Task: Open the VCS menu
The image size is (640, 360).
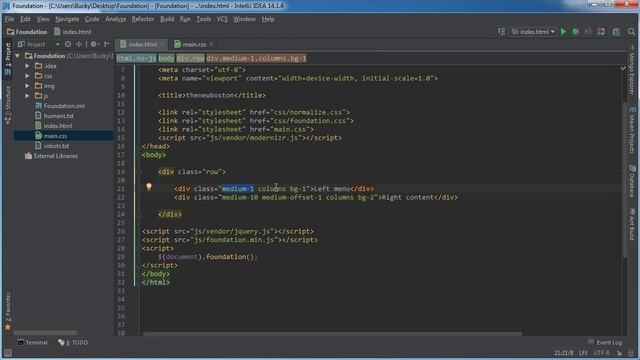Action: coord(222,19)
